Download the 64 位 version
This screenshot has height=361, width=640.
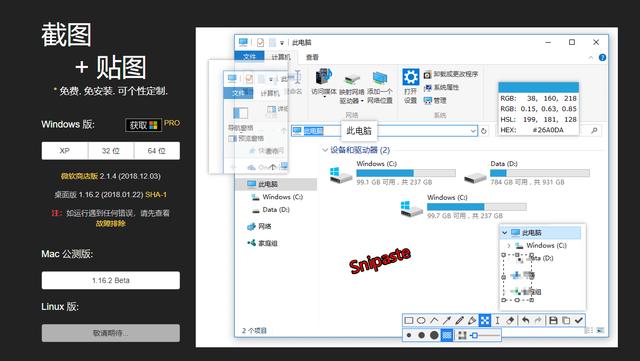tap(157, 151)
